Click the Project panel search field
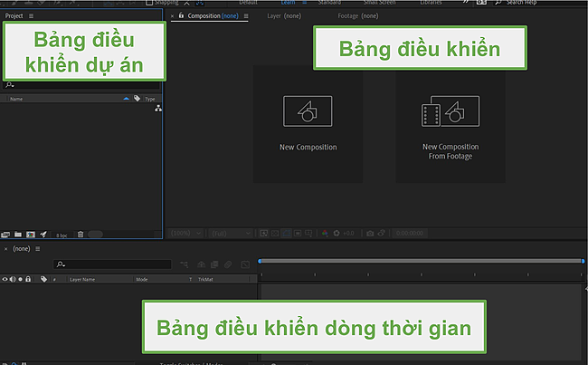This screenshot has height=365, width=588. [x=81, y=85]
